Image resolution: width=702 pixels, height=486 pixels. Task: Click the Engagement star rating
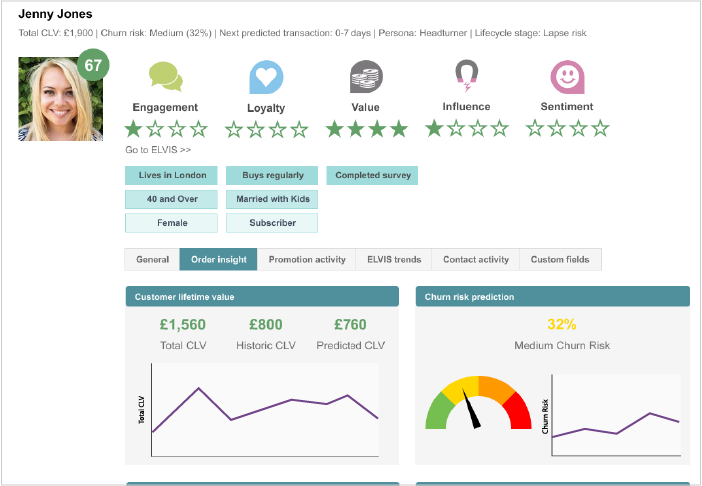[x=166, y=128]
